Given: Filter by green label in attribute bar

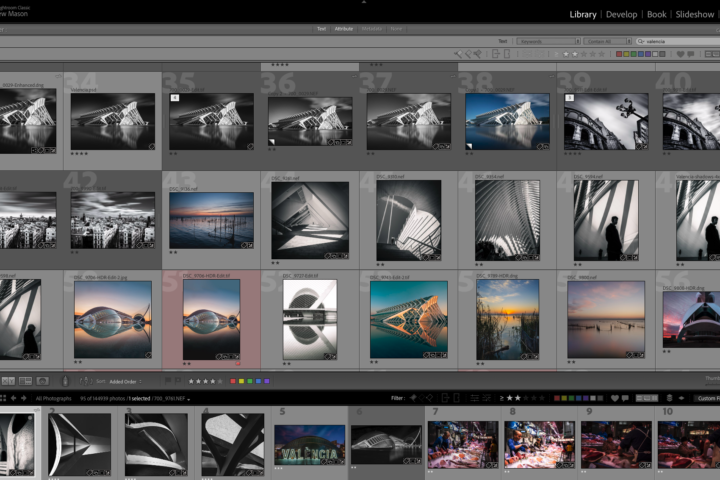Looking at the screenshot, I should [x=634, y=54].
